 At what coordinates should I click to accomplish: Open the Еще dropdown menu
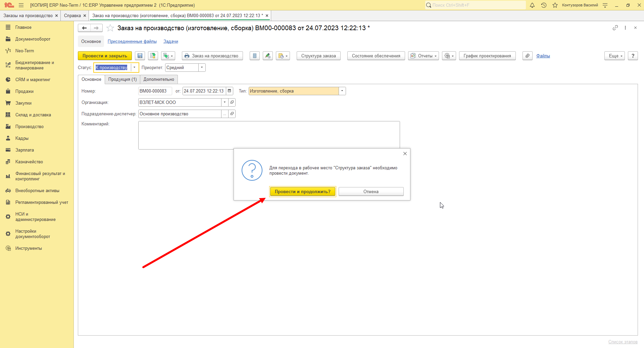coord(615,56)
